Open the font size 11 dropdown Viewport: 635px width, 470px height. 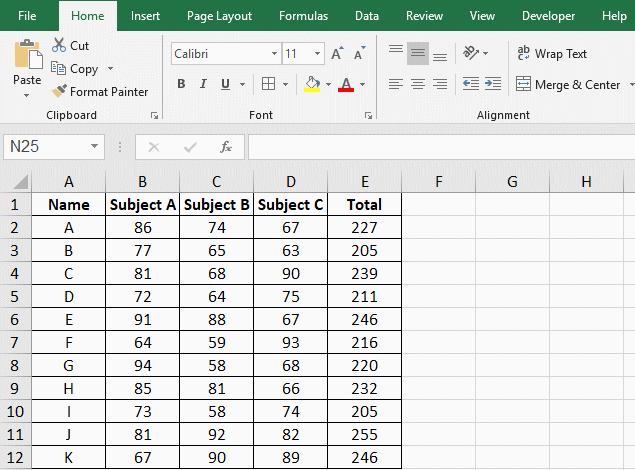click(318, 53)
